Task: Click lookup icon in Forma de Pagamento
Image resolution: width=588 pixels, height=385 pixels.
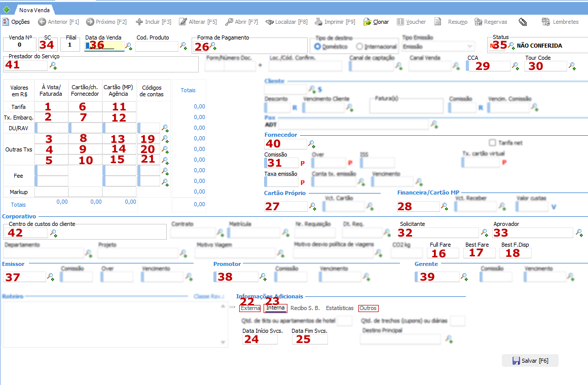Action: (213, 46)
